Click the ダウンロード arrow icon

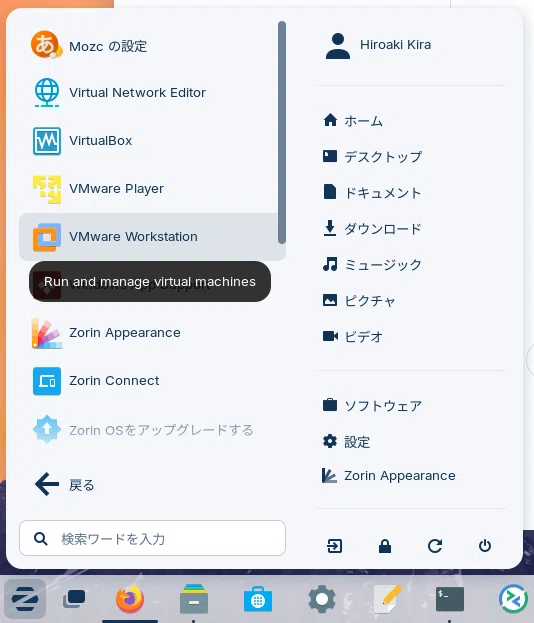(x=330, y=228)
